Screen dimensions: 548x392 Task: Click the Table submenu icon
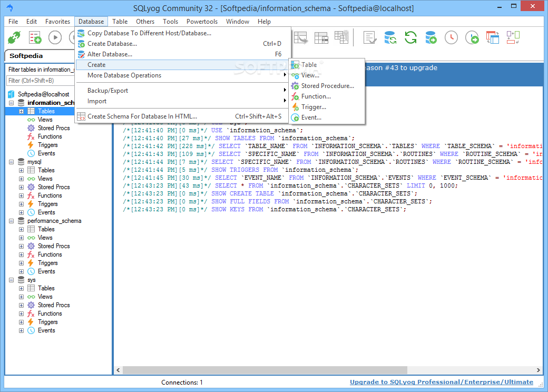(295, 65)
